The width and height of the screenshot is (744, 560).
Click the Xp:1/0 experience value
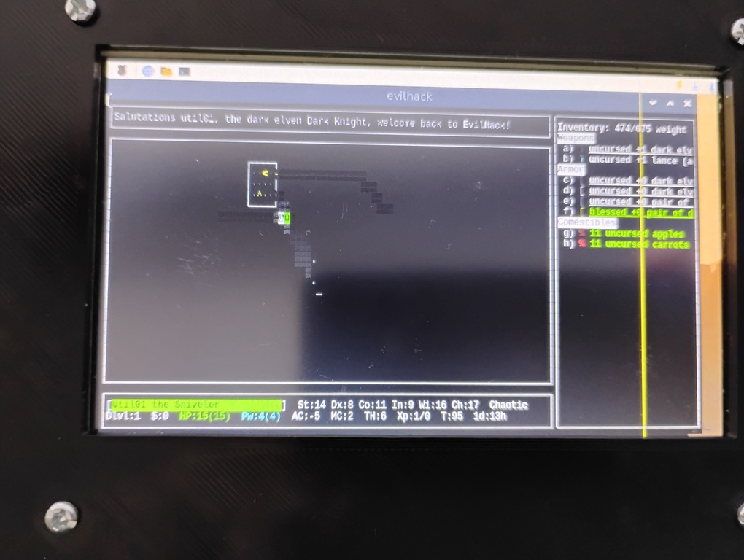414,416
